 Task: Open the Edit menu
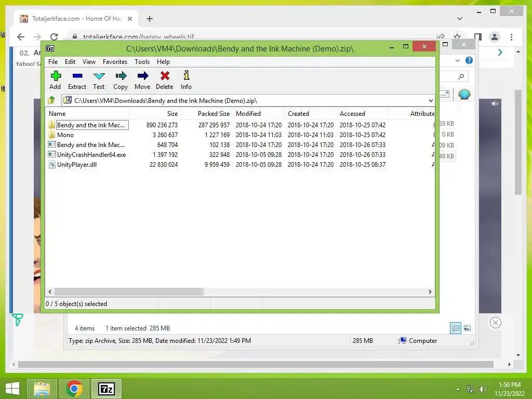pyautogui.click(x=70, y=62)
